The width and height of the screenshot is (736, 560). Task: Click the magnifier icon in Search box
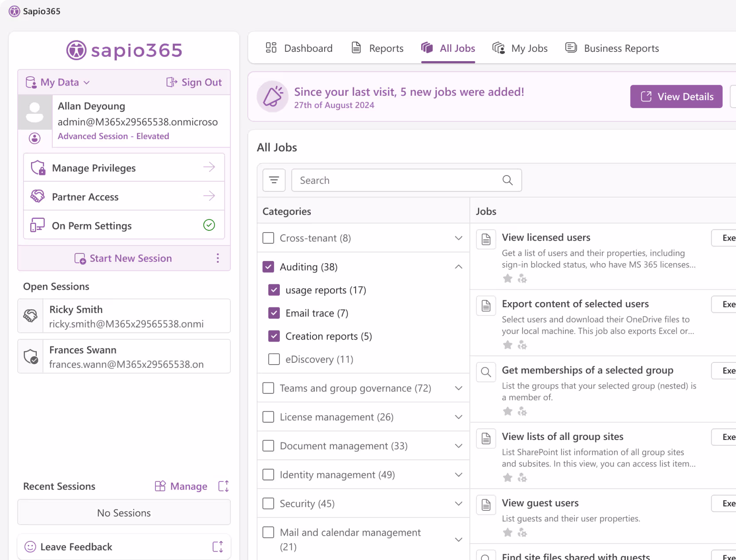click(x=507, y=180)
